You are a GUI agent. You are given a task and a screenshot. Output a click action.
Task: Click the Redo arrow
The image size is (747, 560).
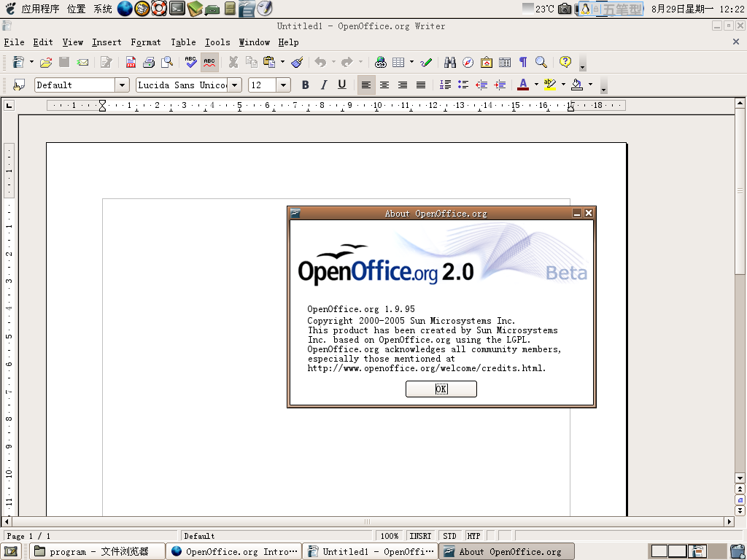(347, 62)
